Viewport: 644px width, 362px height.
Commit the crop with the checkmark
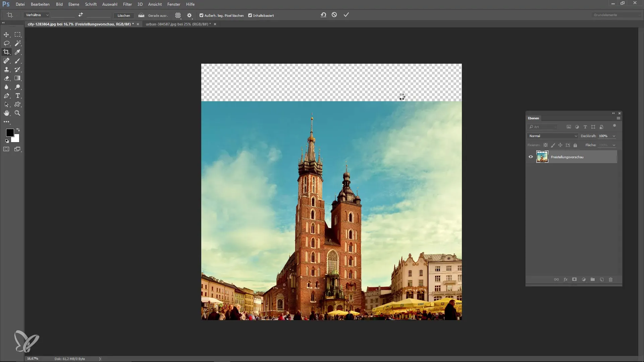(346, 15)
